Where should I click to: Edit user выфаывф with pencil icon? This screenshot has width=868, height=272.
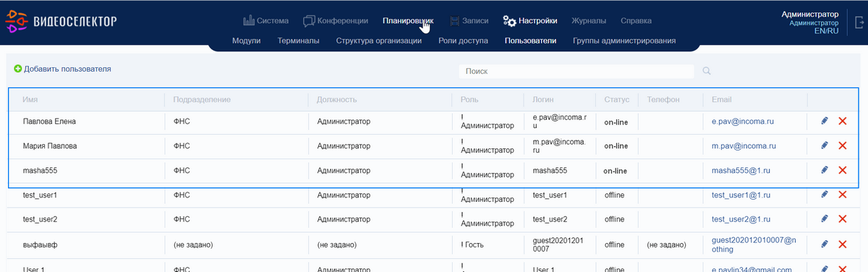tap(825, 244)
